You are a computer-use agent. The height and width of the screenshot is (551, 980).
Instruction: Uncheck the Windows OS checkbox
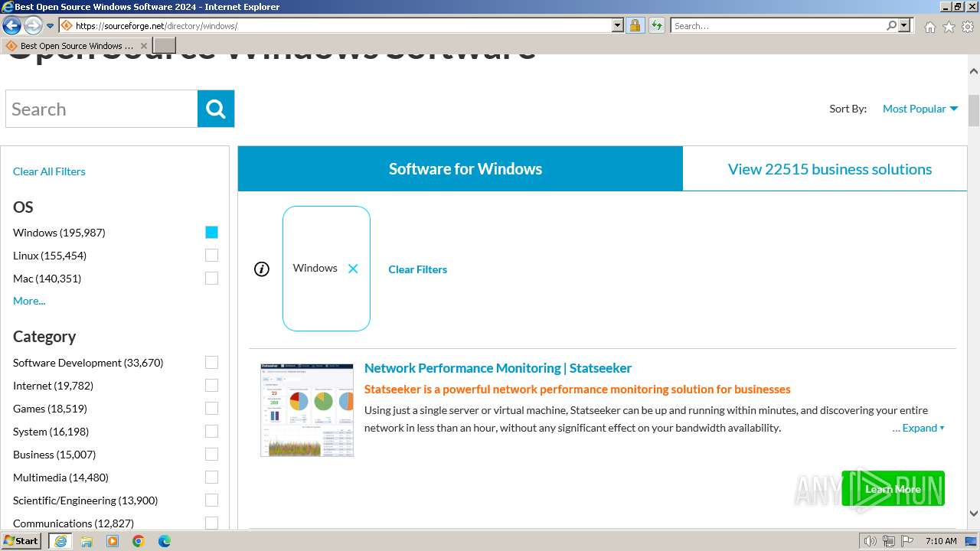click(211, 233)
